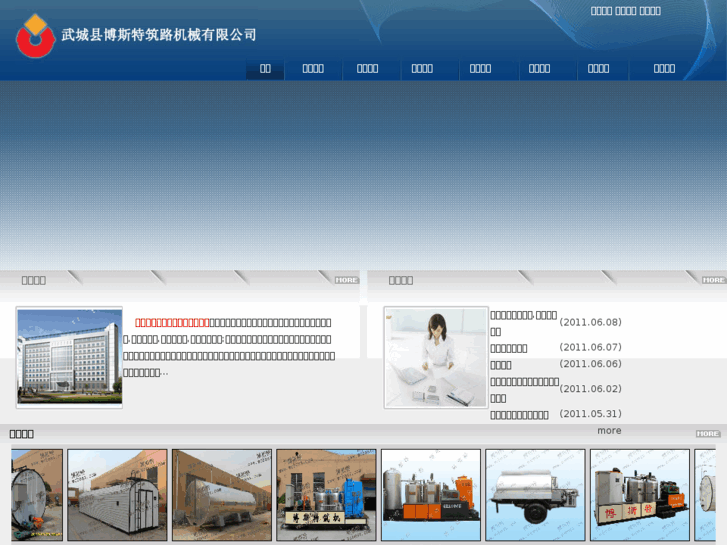Click the red and orange company logo

pyautogui.click(x=36, y=36)
